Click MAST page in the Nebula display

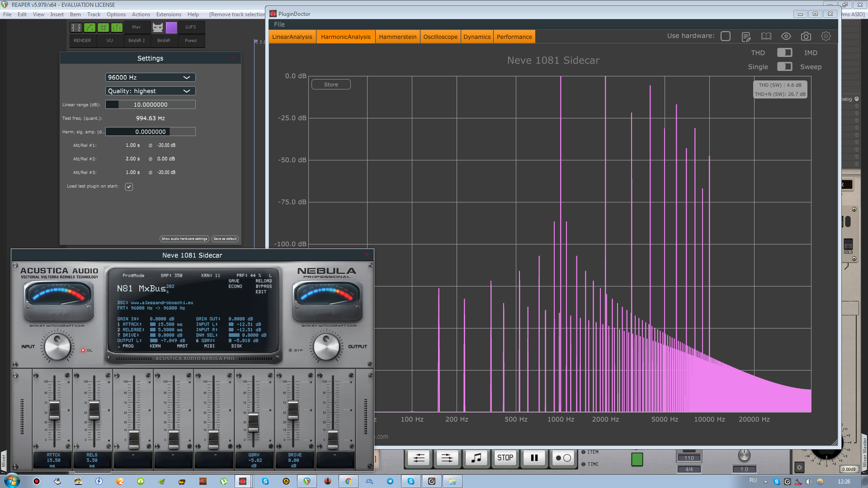coord(182,346)
